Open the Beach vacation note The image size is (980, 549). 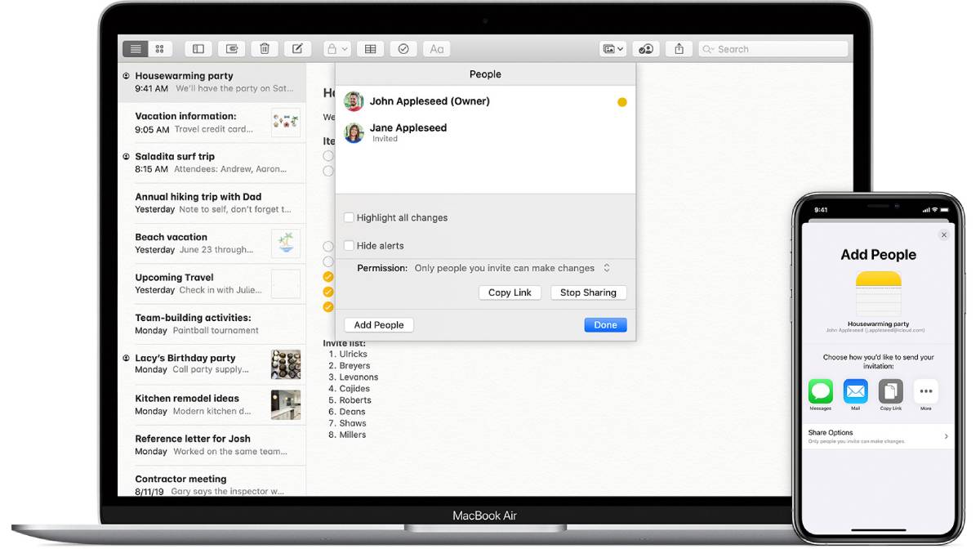point(212,243)
